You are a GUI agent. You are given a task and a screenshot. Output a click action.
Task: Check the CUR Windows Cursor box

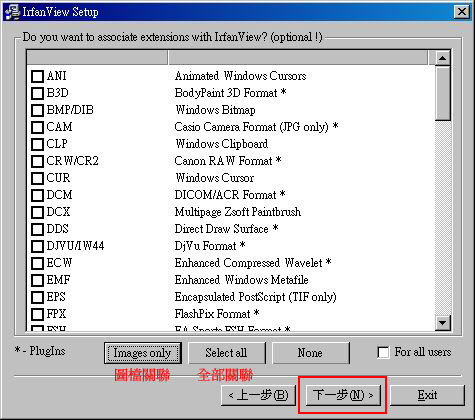click(37, 178)
